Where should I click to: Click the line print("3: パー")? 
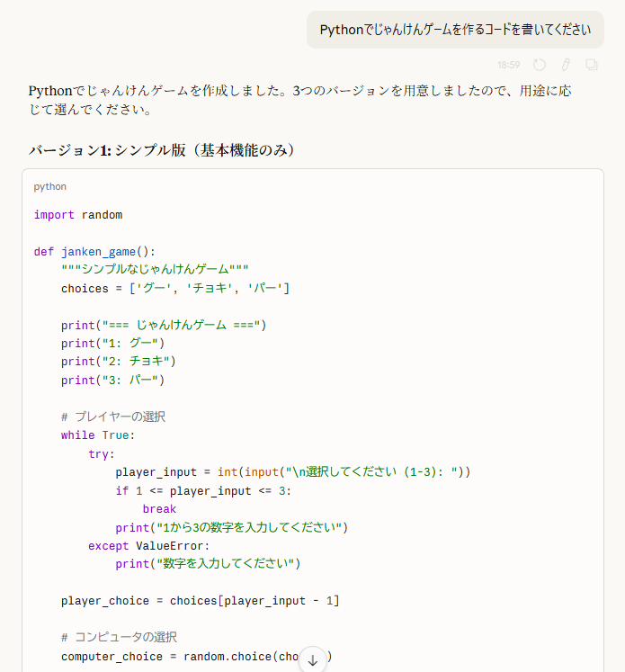click(x=112, y=380)
